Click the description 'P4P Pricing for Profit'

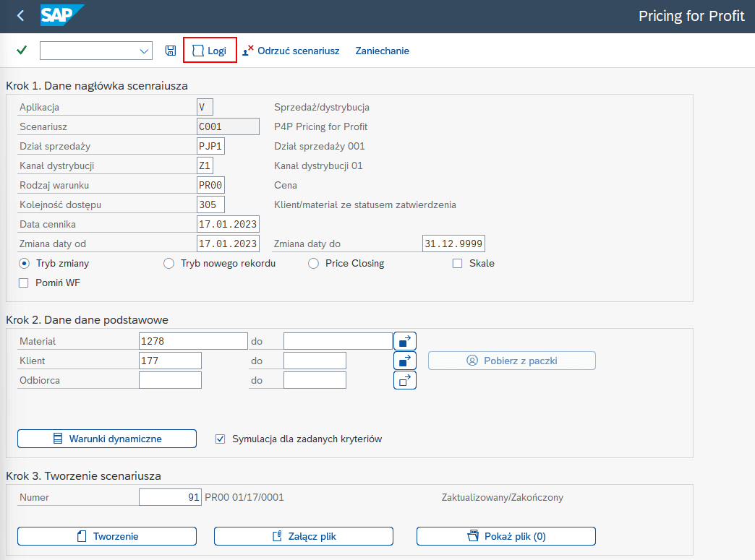pyautogui.click(x=320, y=126)
